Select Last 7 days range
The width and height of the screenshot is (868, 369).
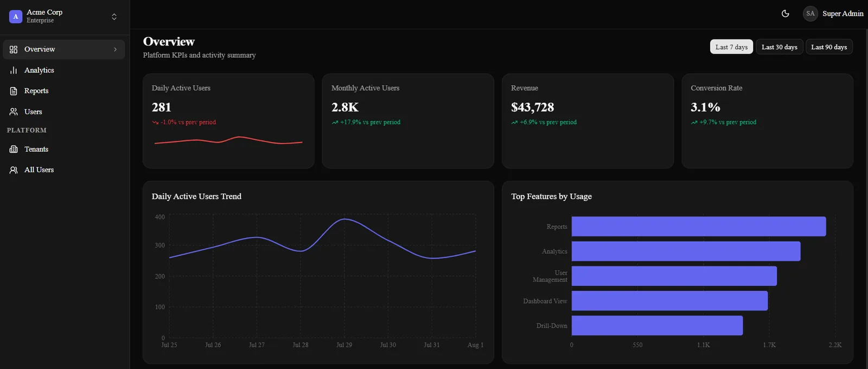[731, 47]
